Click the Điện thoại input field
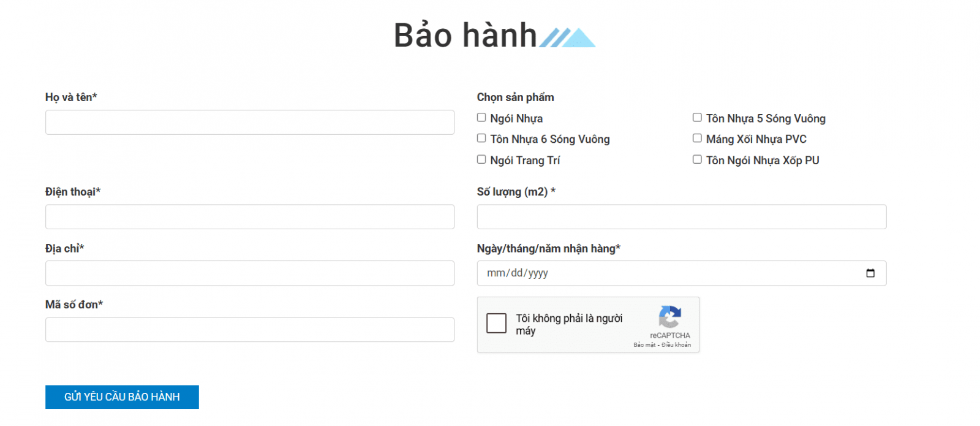 [250, 216]
